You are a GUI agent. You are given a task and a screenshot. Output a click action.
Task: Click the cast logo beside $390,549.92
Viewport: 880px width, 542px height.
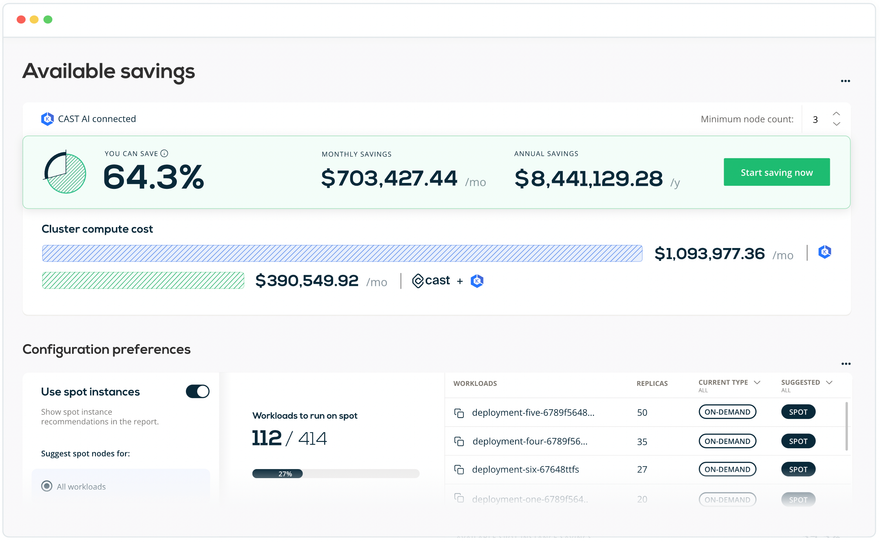(x=431, y=281)
